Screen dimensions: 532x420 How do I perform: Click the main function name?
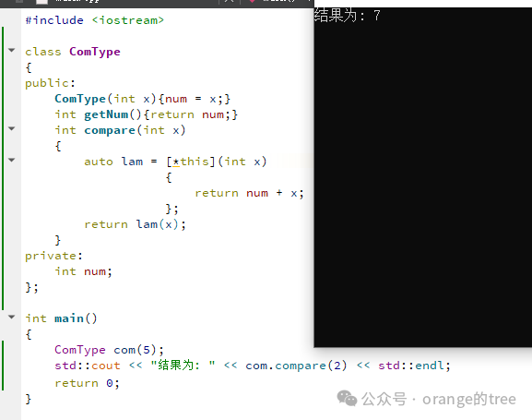pyautogui.click(x=69, y=318)
